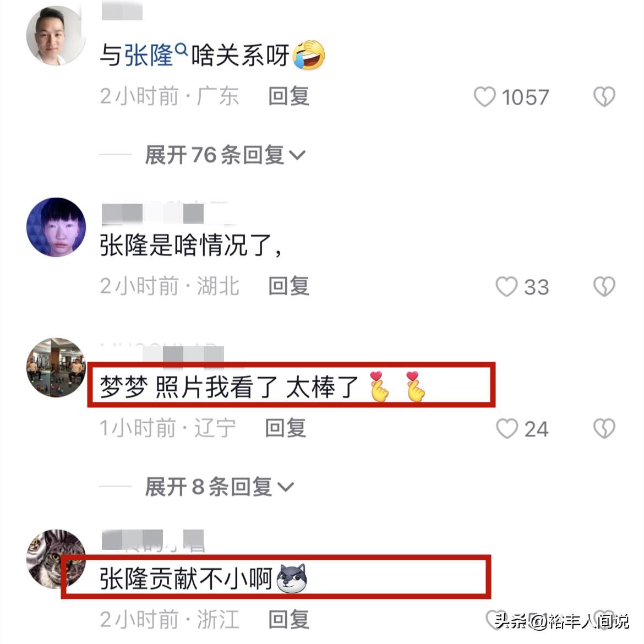Dislike the 啥关系呀 comment via broken heart
This screenshot has width=644, height=644.
604,97
